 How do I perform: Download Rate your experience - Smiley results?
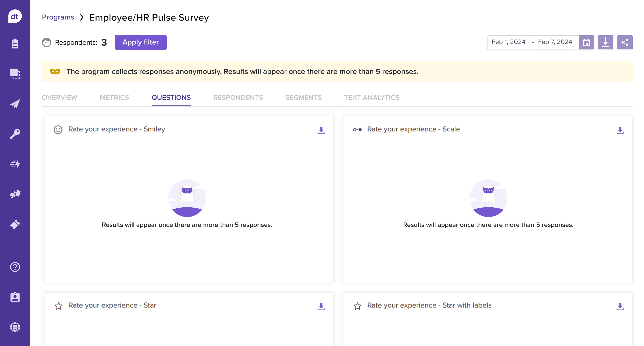pyautogui.click(x=321, y=130)
